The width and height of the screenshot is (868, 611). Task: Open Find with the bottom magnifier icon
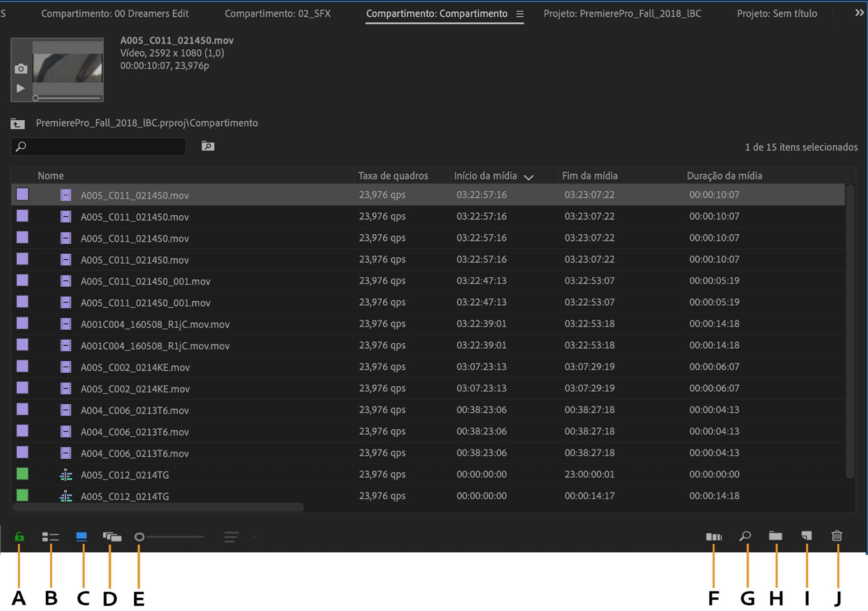click(x=745, y=536)
